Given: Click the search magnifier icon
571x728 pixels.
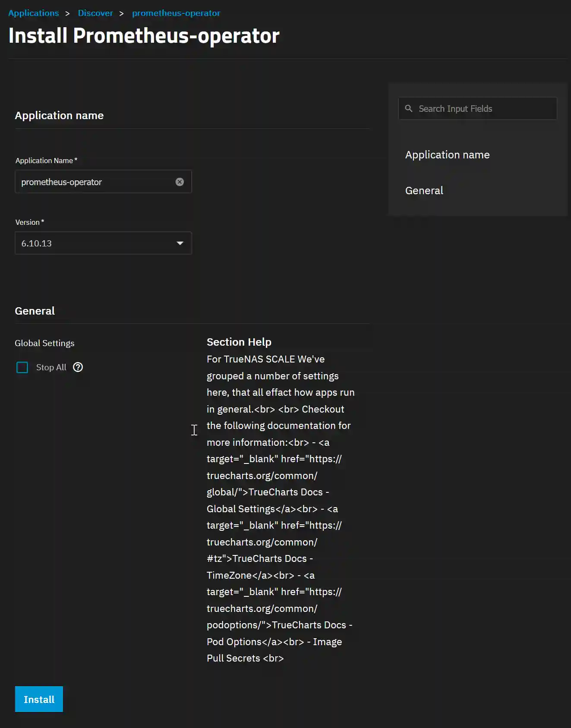Looking at the screenshot, I should [x=409, y=108].
